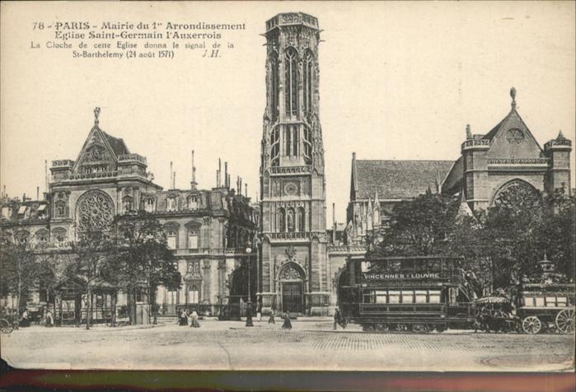576x392 pixels.
Task: Click the "PARIS" caption word
Action: pos(73,26)
